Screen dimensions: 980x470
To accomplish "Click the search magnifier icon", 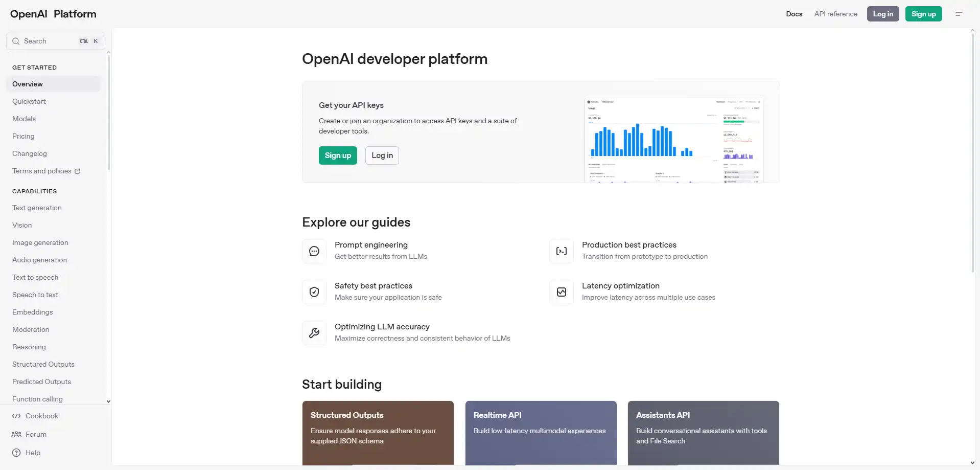I will pyautogui.click(x=16, y=41).
